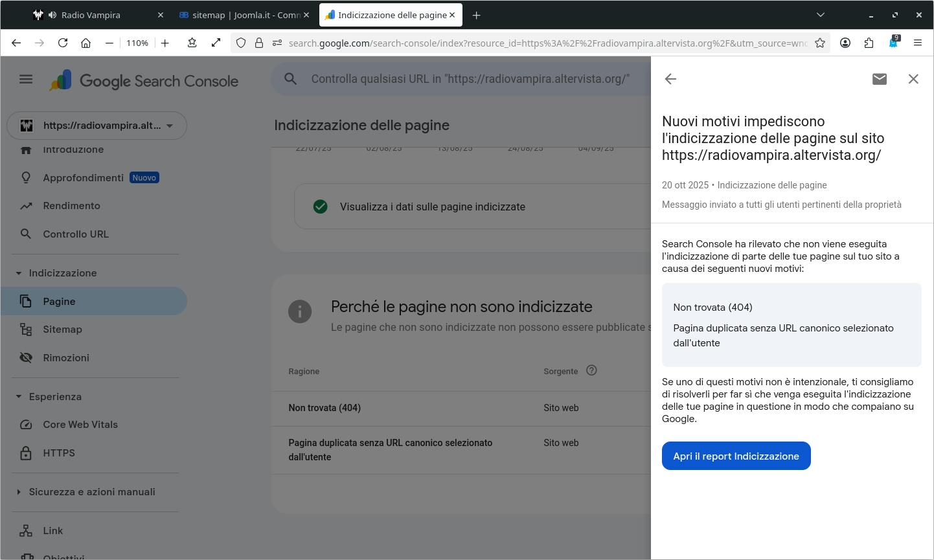The height and width of the screenshot is (560, 934).
Task: Switch to the sitemap Joomla.it tab
Action: coord(240,15)
